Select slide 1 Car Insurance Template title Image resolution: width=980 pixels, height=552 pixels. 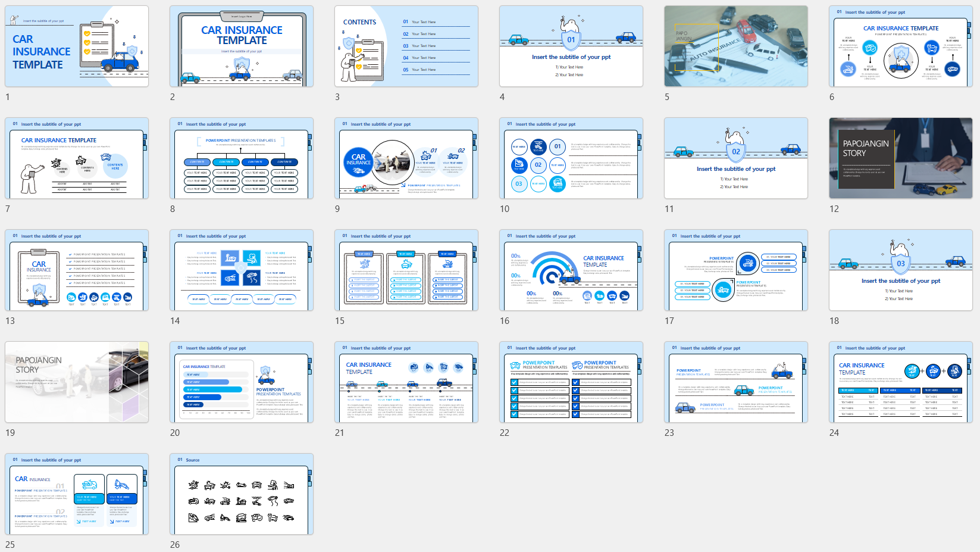pyautogui.click(x=77, y=46)
